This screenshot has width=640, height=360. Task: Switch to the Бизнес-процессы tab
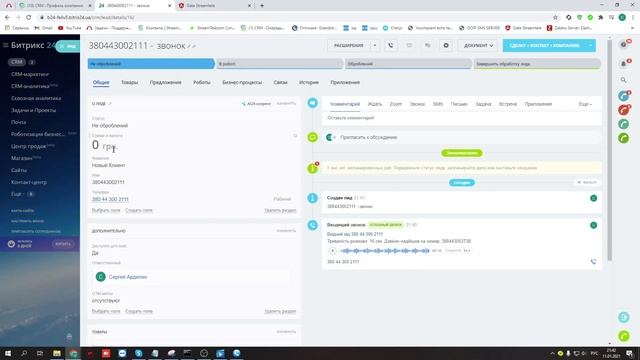[242, 82]
